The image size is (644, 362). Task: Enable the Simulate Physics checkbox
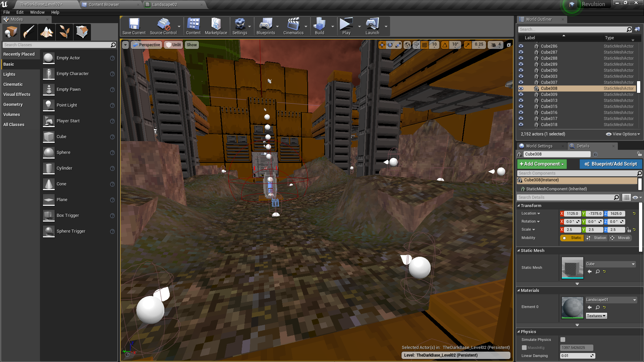563,340
